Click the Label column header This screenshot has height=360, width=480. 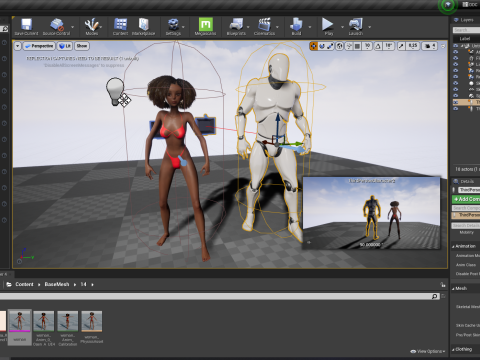click(x=465, y=39)
